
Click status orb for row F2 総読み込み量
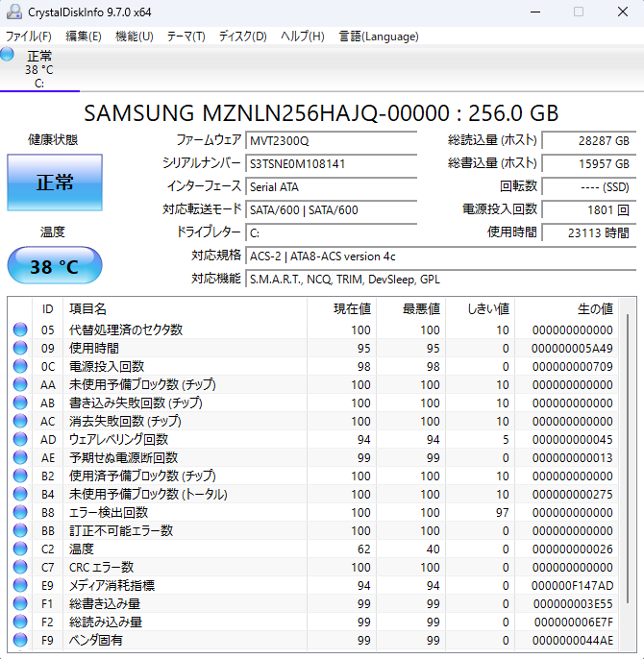(20, 622)
